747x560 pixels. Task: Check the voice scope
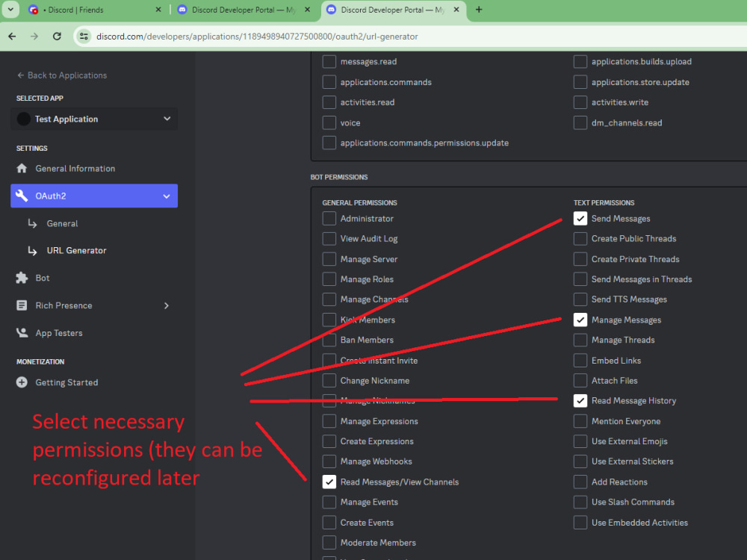[329, 123]
